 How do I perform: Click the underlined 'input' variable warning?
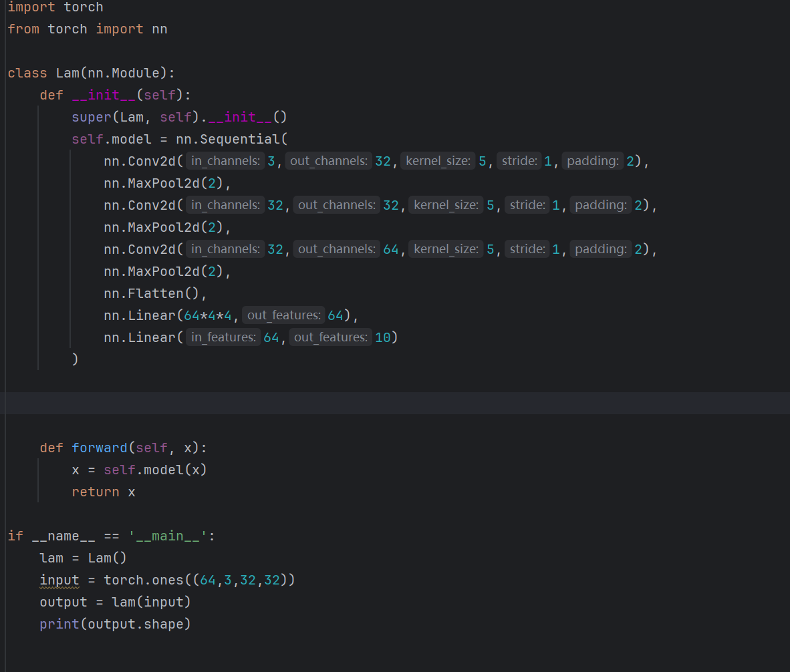tap(59, 580)
